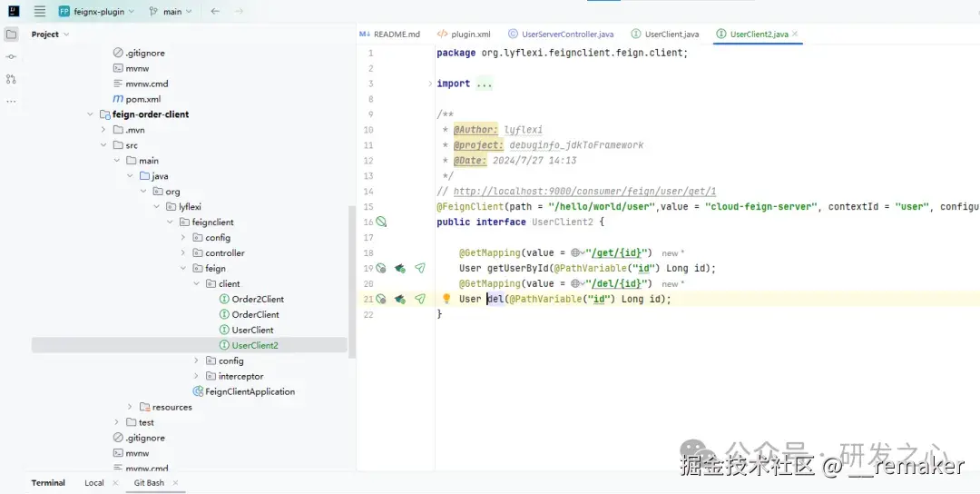
Task: Switch to UserServerController.java tab
Action: 562,35
